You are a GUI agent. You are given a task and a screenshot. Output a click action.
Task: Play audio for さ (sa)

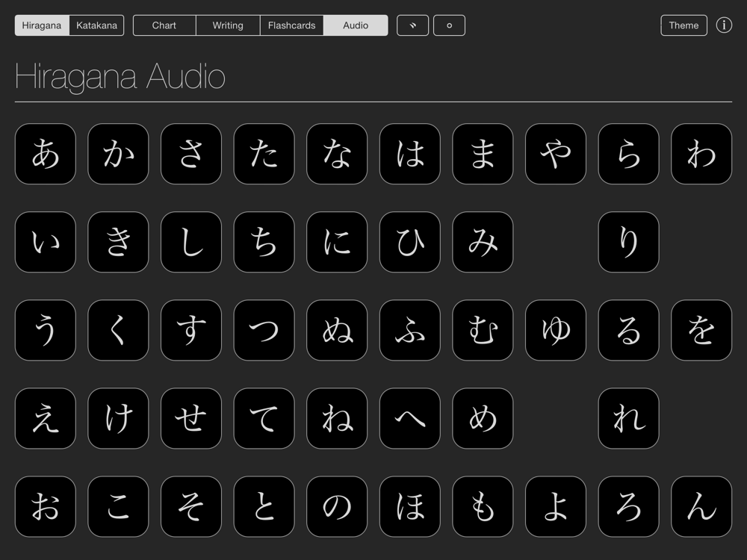[x=191, y=154]
